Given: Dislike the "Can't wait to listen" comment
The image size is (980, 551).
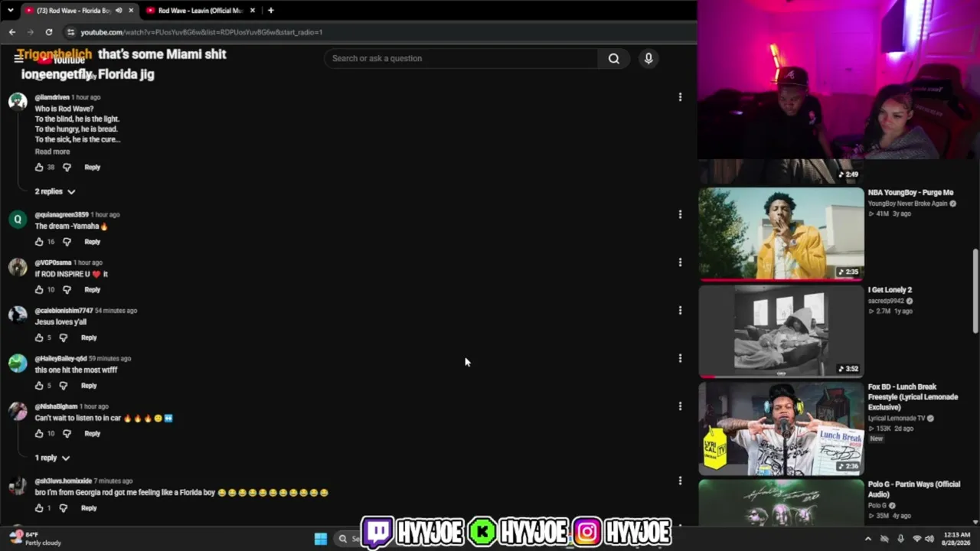Looking at the screenshot, I should [x=67, y=434].
